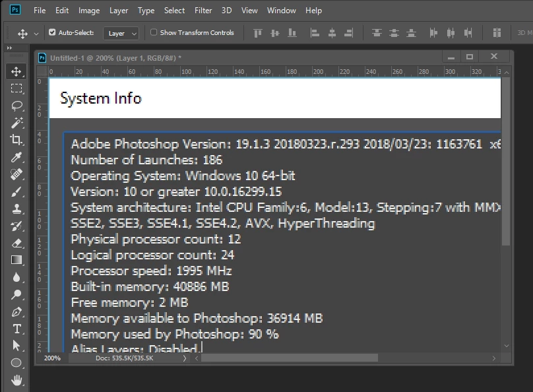Open the Edit menu
The height and width of the screenshot is (392, 533).
click(x=62, y=11)
